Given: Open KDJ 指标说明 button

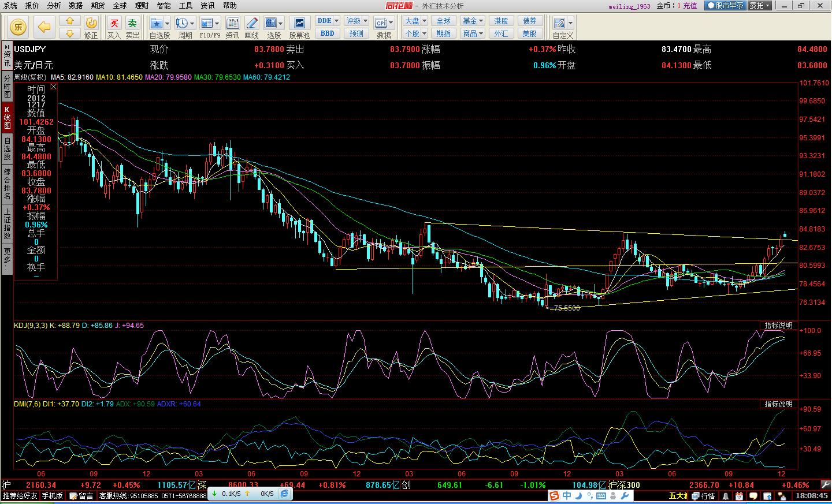Looking at the screenshot, I should tap(778, 326).
